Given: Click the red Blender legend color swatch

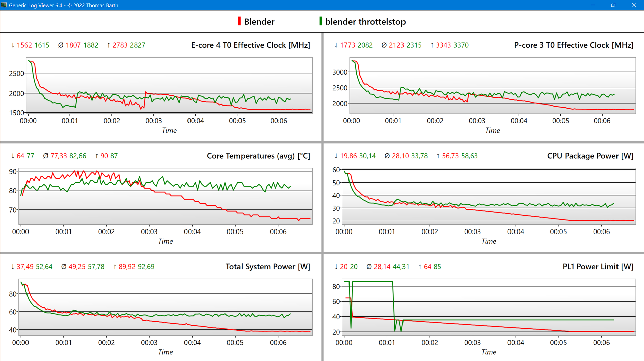Looking at the screenshot, I should pyautogui.click(x=239, y=21).
